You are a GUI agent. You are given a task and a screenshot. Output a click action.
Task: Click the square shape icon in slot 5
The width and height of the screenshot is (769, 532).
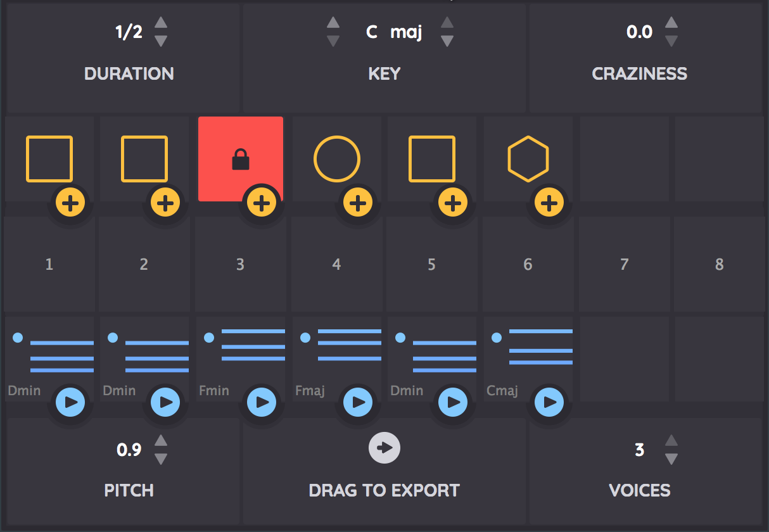tap(432, 159)
